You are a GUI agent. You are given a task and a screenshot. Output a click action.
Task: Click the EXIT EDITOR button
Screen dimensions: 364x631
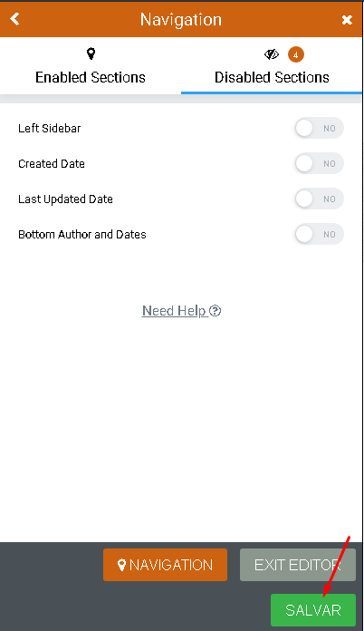coord(298,565)
